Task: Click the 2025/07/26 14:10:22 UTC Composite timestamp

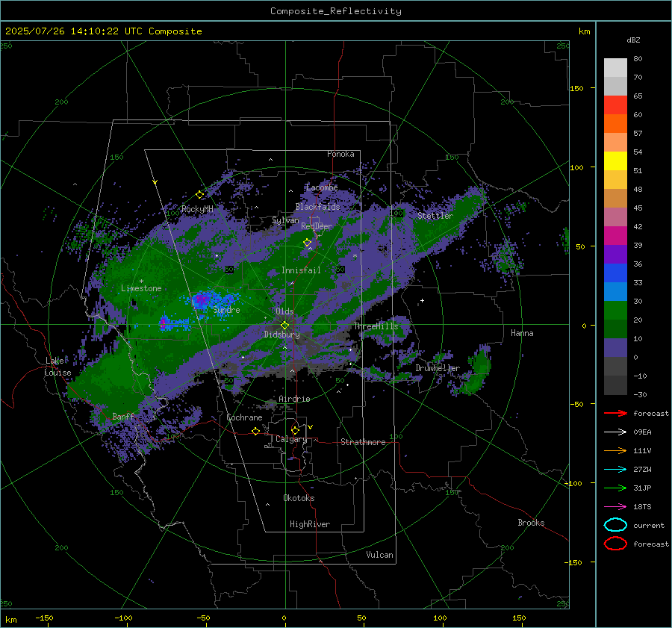Action: click(104, 31)
